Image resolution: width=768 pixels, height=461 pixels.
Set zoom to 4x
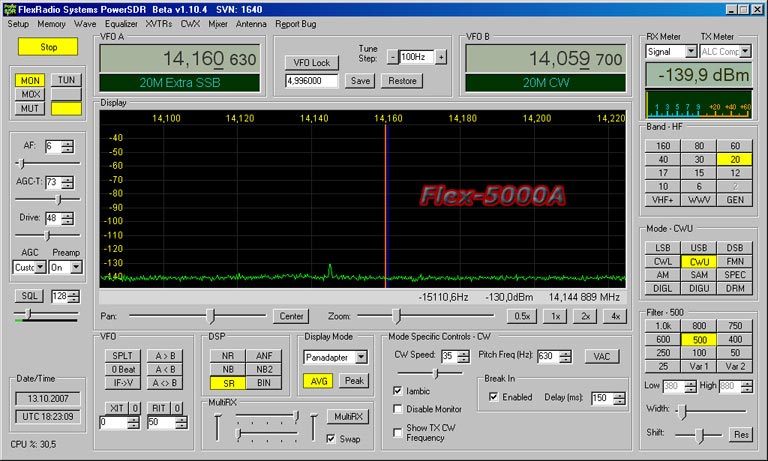coord(615,316)
